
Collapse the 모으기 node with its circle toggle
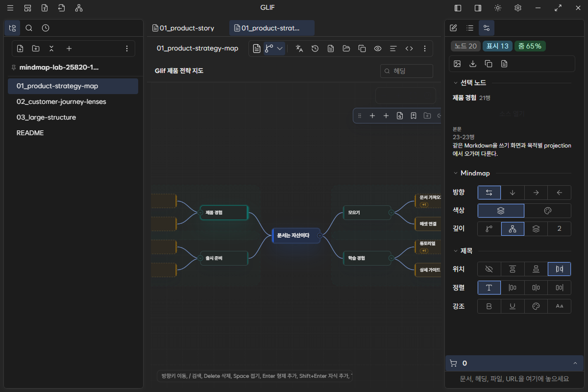[x=391, y=213]
